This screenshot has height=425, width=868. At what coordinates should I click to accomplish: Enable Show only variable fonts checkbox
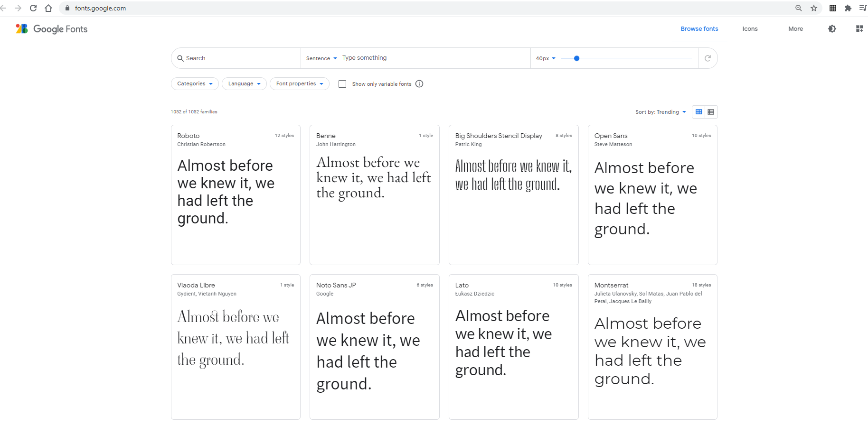342,84
